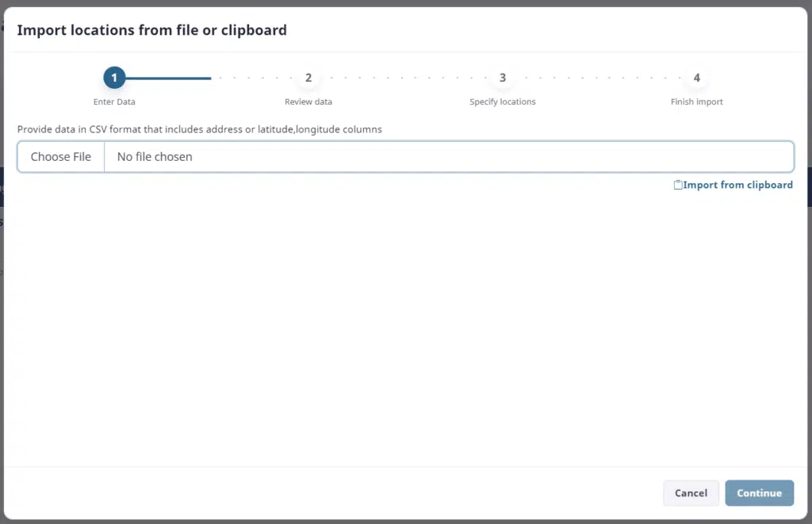
Task: Click dotted connector between steps 2 and 3
Action: point(405,78)
